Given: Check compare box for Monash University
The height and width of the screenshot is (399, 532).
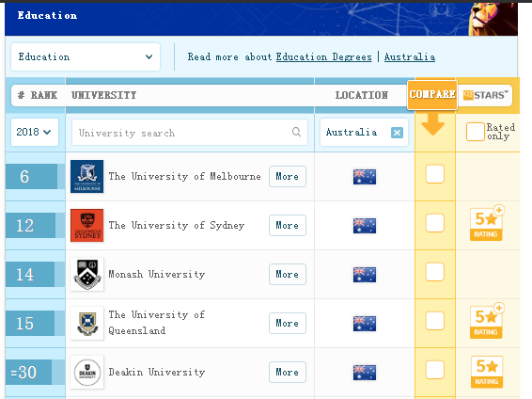Looking at the screenshot, I should pos(434,272).
